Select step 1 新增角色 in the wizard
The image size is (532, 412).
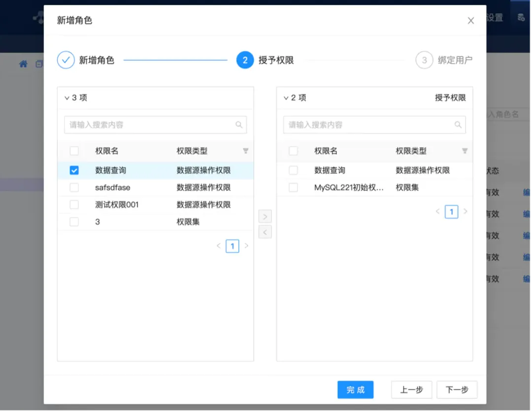pyautogui.click(x=66, y=60)
